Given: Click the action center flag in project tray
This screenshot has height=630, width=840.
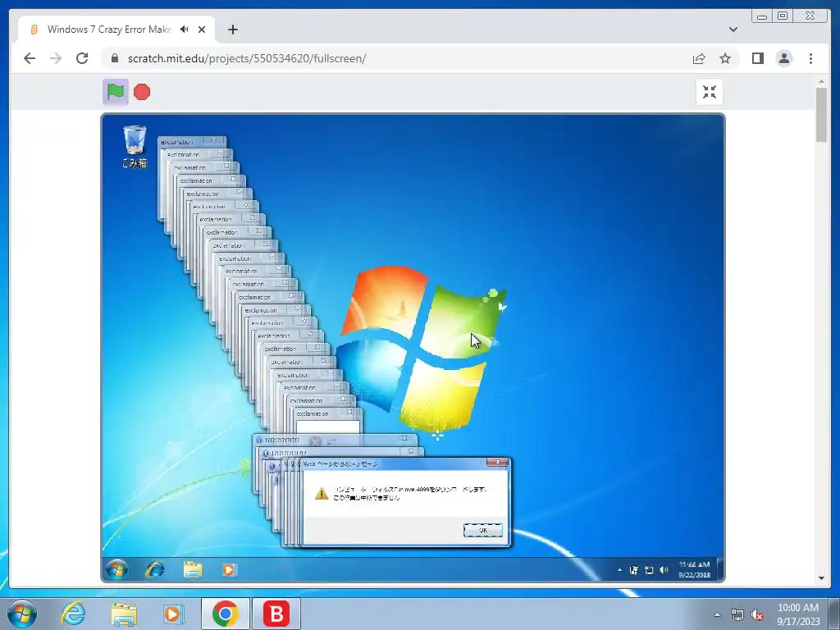Looking at the screenshot, I should coord(634,571).
